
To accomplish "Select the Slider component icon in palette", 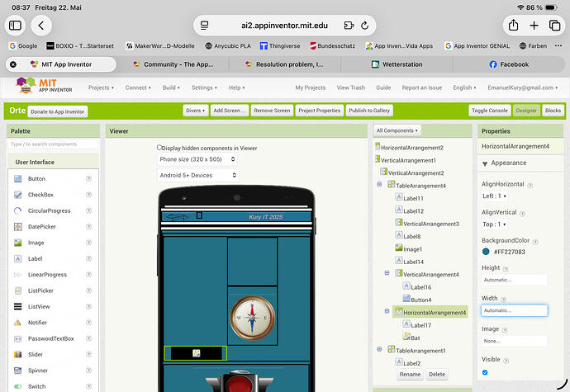I will pyautogui.click(x=18, y=355).
